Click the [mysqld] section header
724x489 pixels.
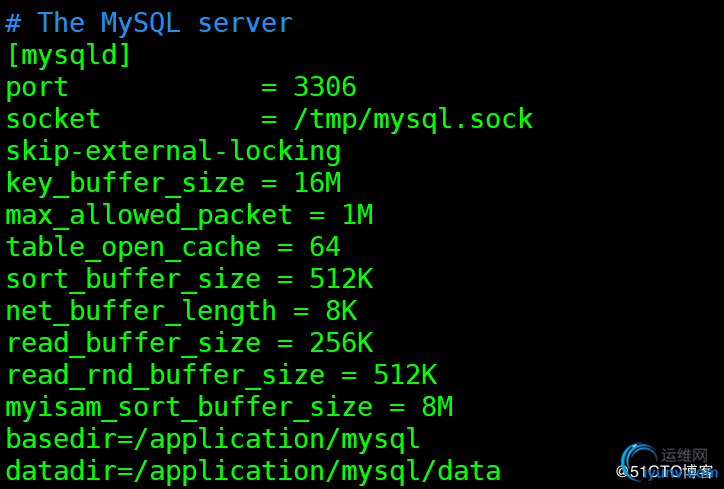pos(68,55)
